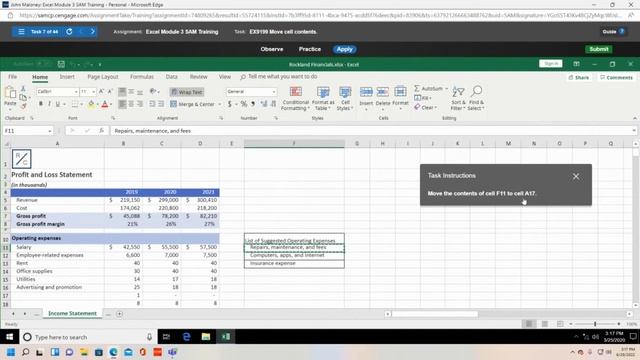Click the Align Right icon
Viewport: 640px width, 360px height.
click(140, 104)
